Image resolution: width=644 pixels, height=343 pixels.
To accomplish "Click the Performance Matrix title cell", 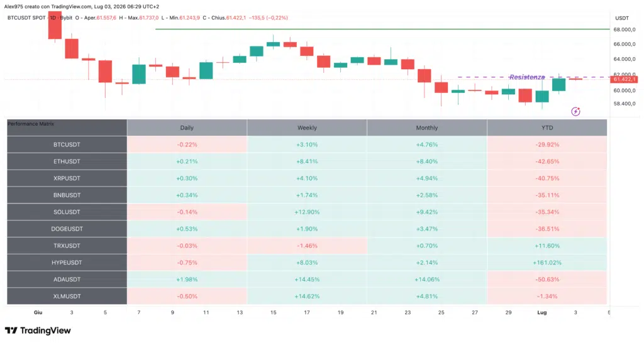I will coord(67,128).
